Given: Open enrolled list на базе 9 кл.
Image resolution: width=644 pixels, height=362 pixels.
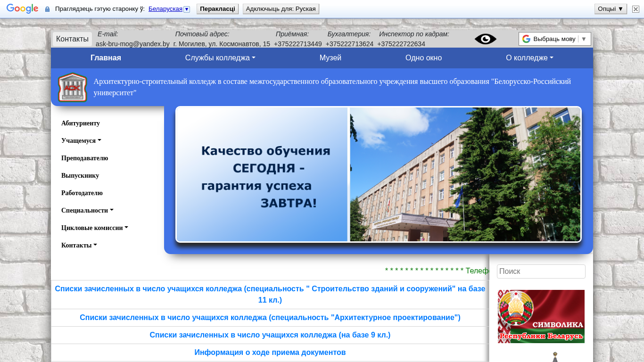Looking at the screenshot, I should pyautogui.click(x=270, y=335).
